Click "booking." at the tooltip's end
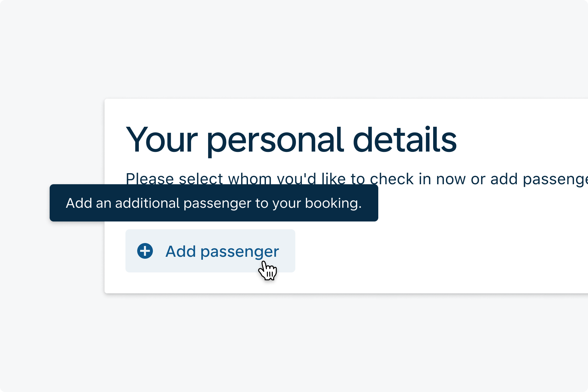This screenshot has width=588, height=392. pos(333,203)
